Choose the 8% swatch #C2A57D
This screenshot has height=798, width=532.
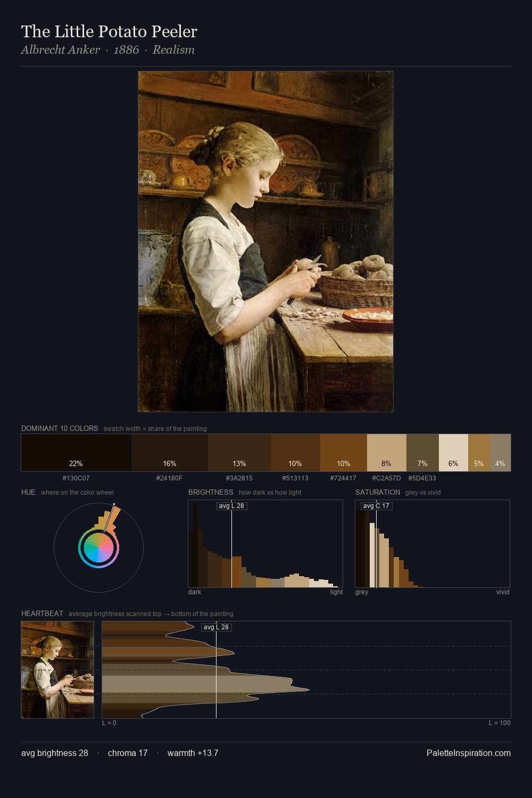[387, 453]
